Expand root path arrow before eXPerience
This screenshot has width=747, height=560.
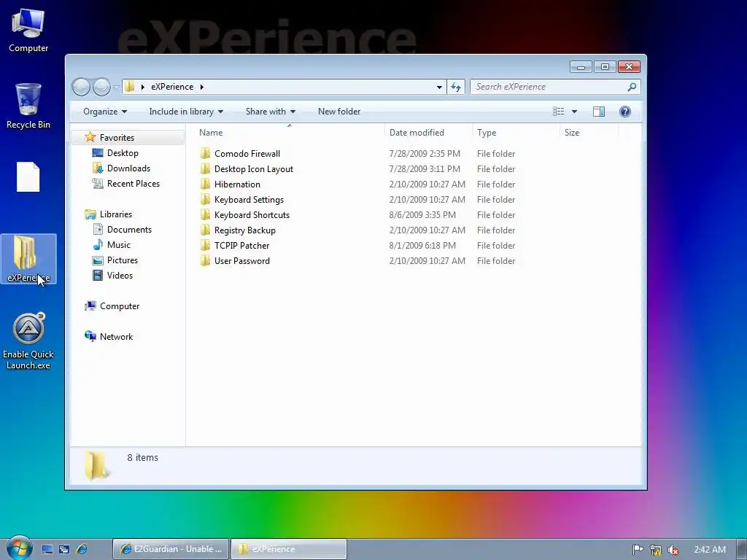(x=142, y=87)
